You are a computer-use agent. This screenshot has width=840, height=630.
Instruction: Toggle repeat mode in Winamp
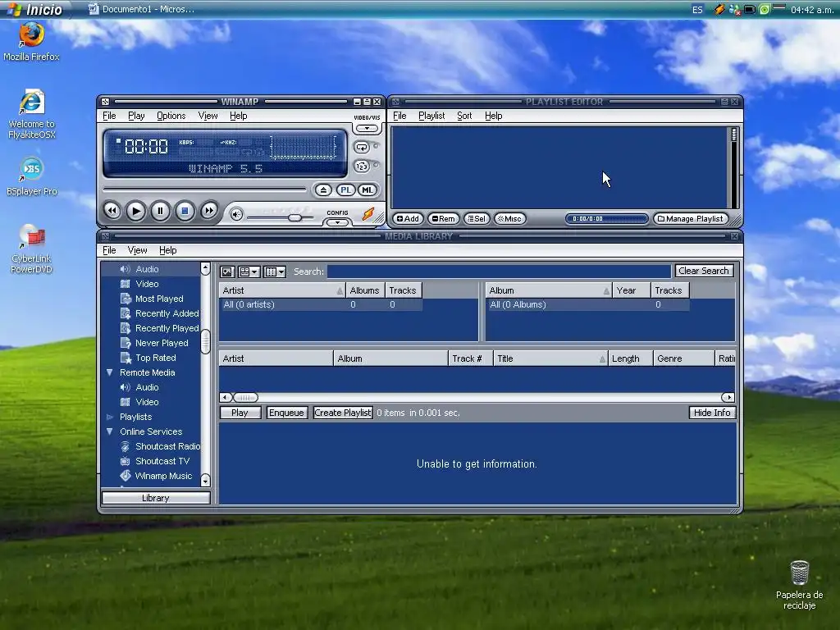[362, 147]
